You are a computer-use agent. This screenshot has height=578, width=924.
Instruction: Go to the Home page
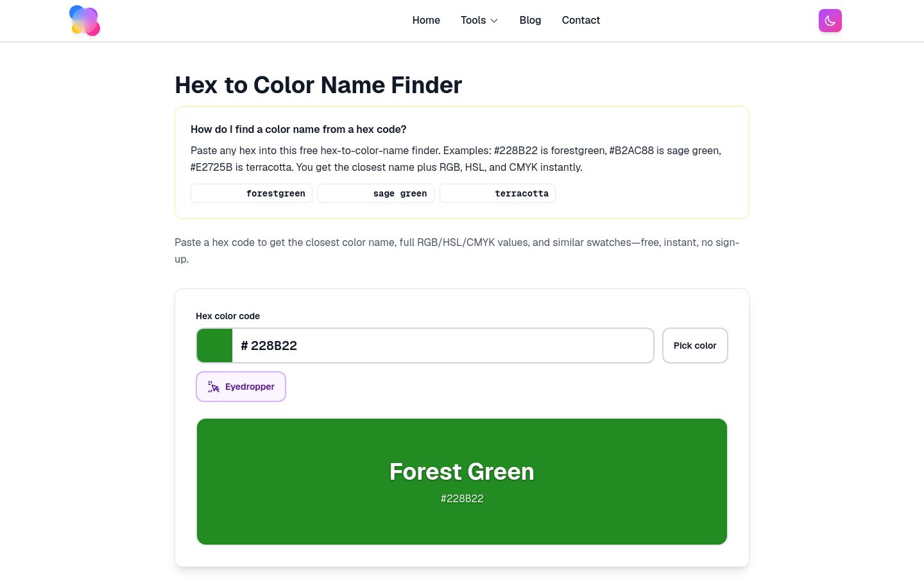pyautogui.click(x=426, y=21)
